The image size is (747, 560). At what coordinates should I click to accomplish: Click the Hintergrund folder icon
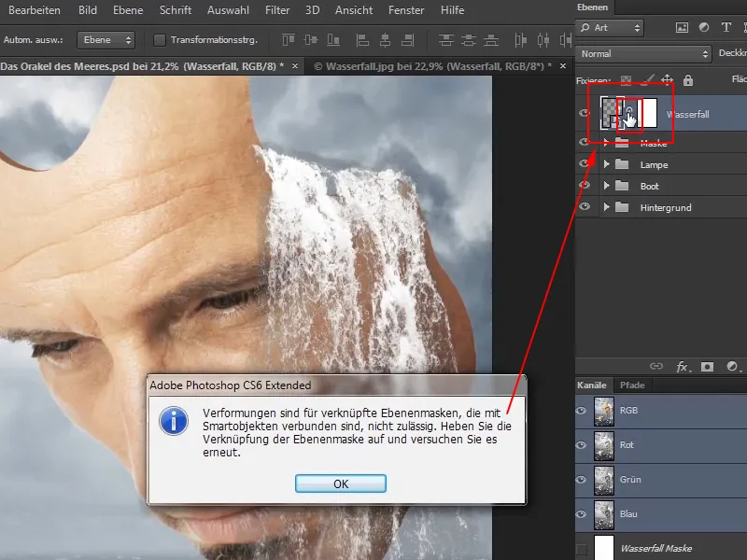(x=622, y=207)
